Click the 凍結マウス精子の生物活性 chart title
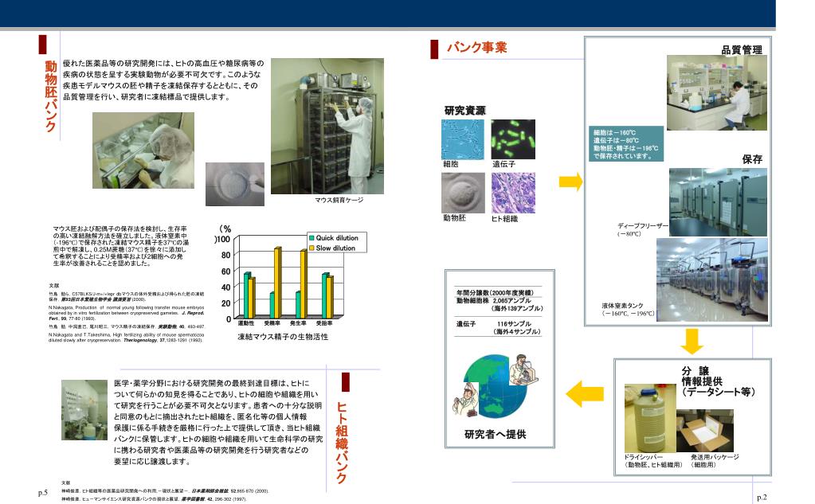 (x=283, y=337)
